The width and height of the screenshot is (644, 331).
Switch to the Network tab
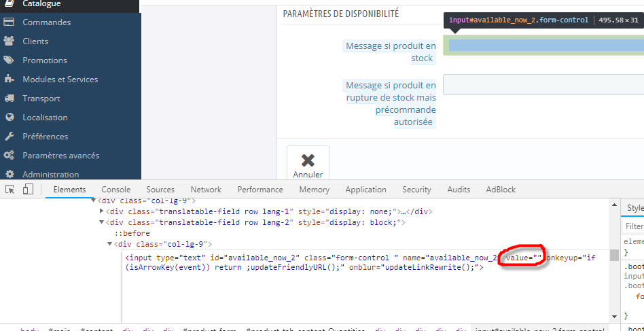pyautogui.click(x=206, y=190)
